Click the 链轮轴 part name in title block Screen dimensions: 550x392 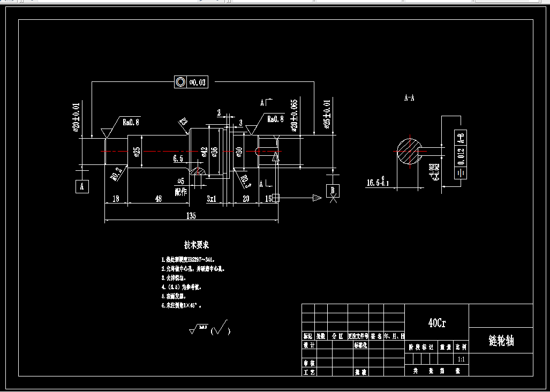point(500,340)
